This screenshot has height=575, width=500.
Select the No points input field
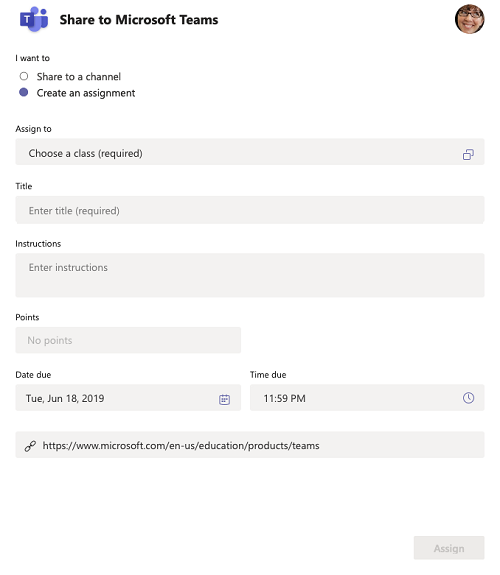[x=128, y=340]
